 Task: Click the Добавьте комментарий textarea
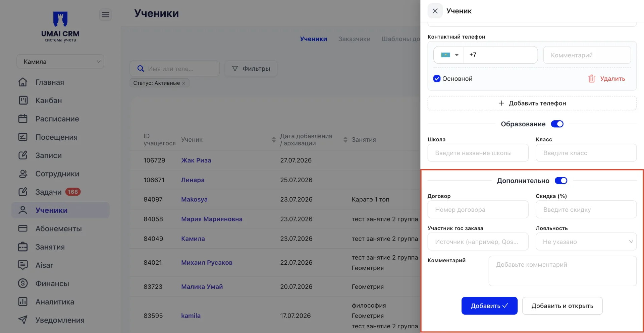tap(562, 271)
